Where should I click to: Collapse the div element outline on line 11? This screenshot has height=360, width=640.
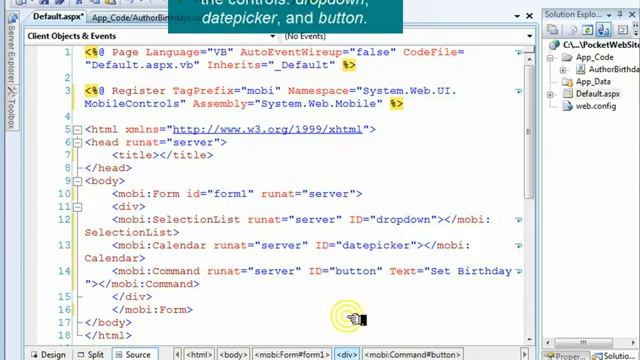77,207
